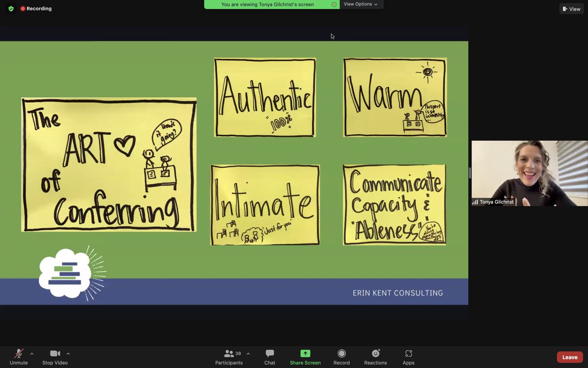
Task: Expand the chevron next to Participants count
Action: (247, 353)
